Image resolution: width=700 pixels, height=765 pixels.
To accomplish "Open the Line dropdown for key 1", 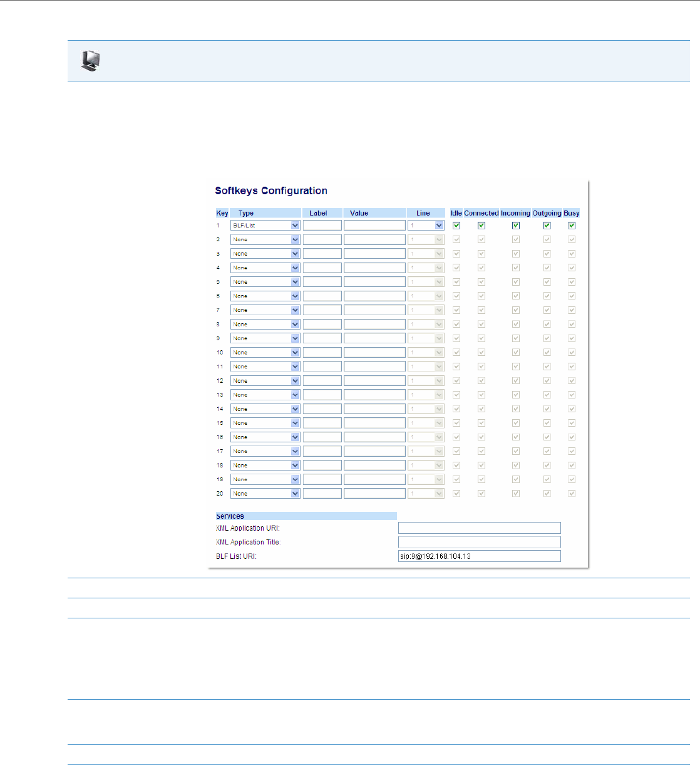I will [x=426, y=226].
